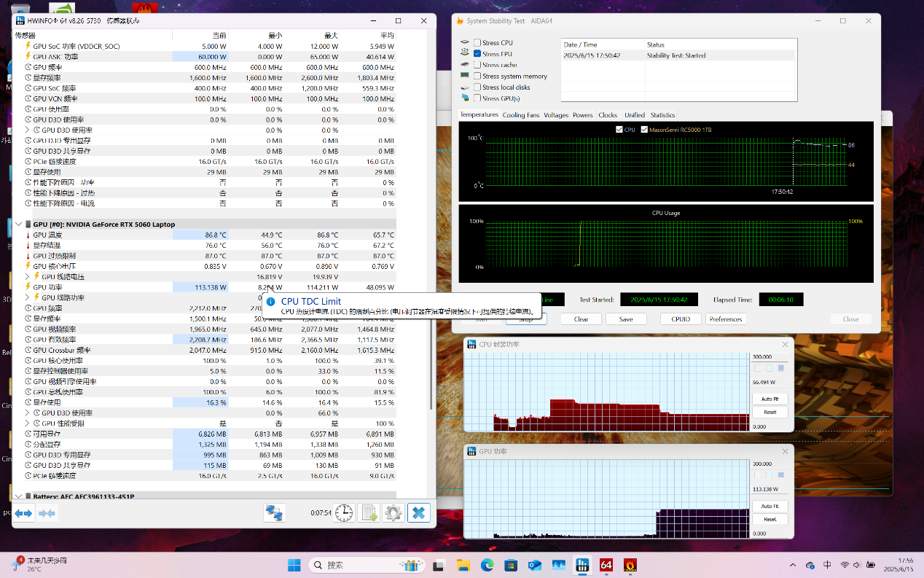Open the Photos app from the taskbar

559,565
